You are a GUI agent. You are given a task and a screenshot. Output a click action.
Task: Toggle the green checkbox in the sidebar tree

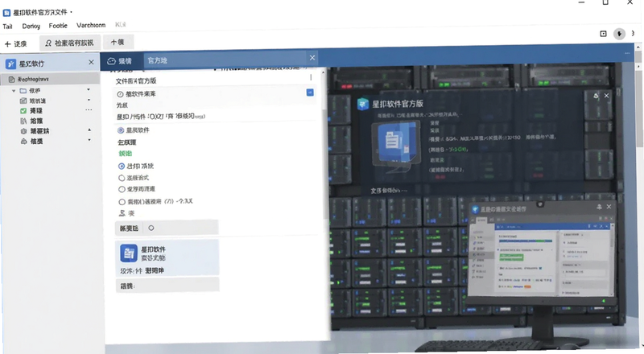tap(23, 111)
